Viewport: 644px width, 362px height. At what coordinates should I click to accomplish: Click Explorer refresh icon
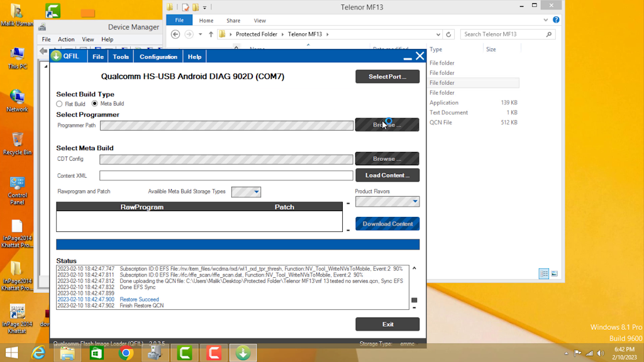pos(448,35)
